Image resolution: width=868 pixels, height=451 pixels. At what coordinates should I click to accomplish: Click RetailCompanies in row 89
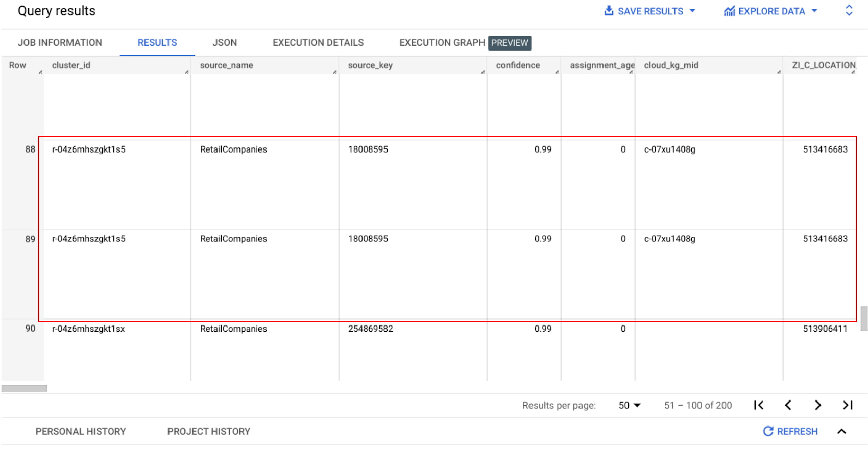[233, 239]
